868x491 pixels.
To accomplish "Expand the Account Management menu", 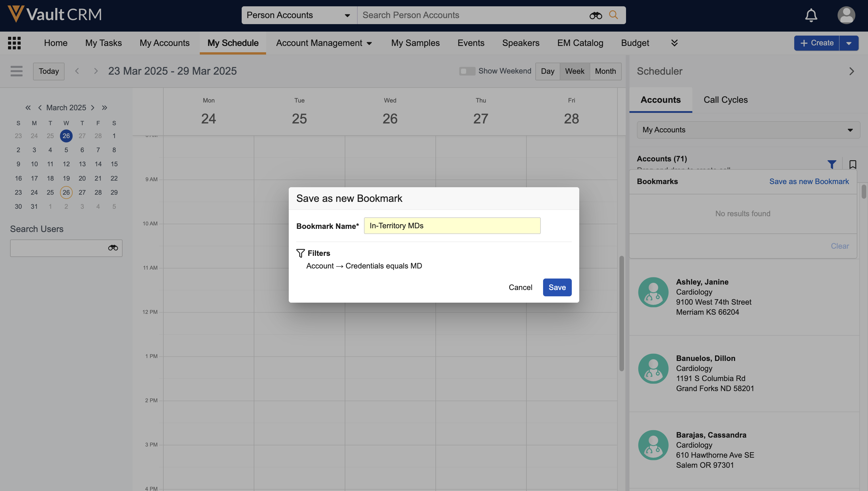I will point(323,43).
